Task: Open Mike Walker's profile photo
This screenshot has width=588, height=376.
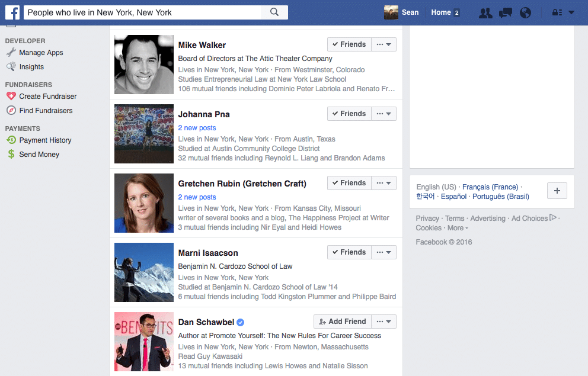Action: [144, 65]
